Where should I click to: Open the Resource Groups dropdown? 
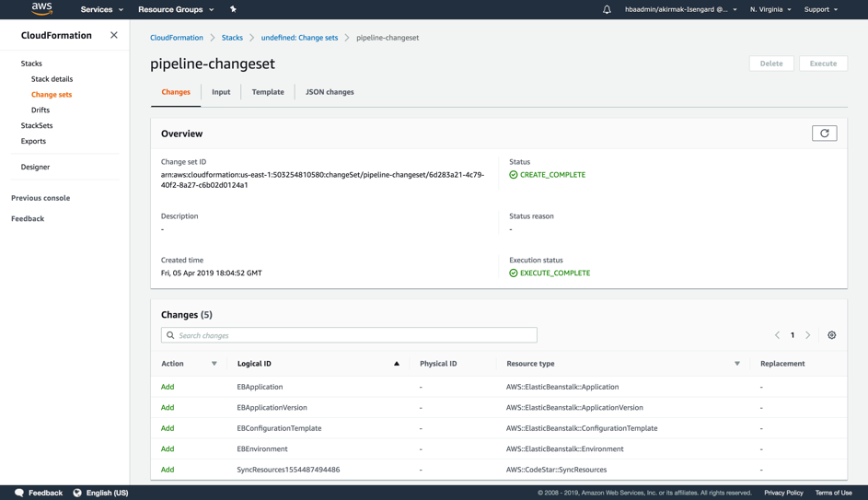pyautogui.click(x=176, y=9)
